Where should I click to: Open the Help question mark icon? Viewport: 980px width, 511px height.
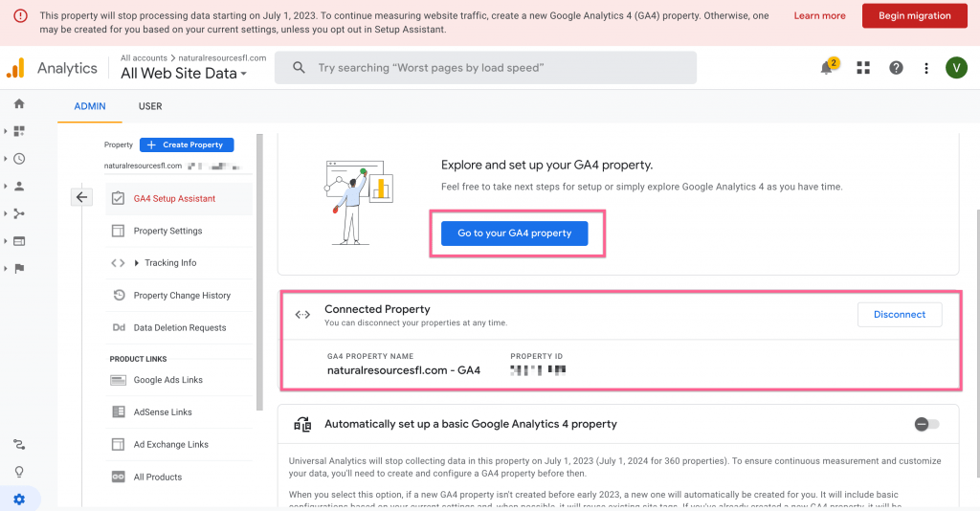click(x=896, y=68)
